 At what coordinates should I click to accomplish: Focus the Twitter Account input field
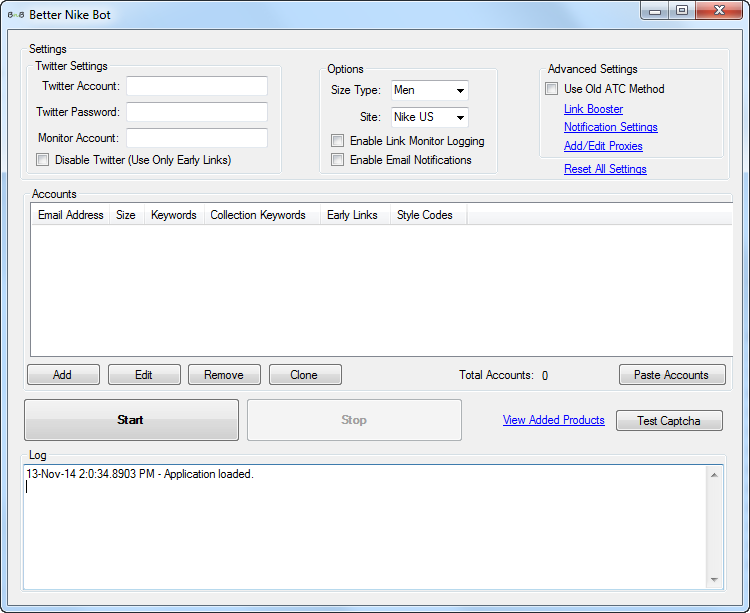pyautogui.click(x=197, y=86)
